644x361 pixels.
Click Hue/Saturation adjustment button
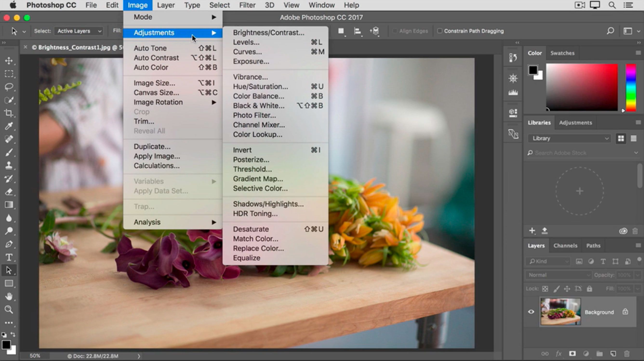coord(260,86)
